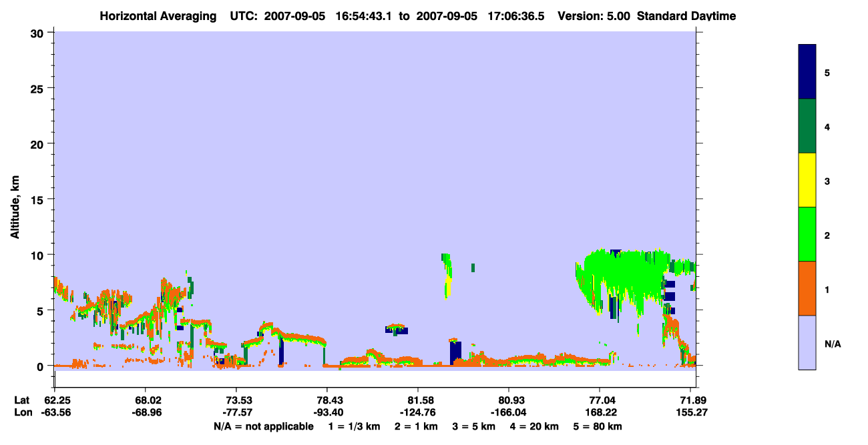The image size is (868, 445).
Task: Click the '1 = 1/3 km' legend entry
Action: pyautogui.click(x=355, y=426)
